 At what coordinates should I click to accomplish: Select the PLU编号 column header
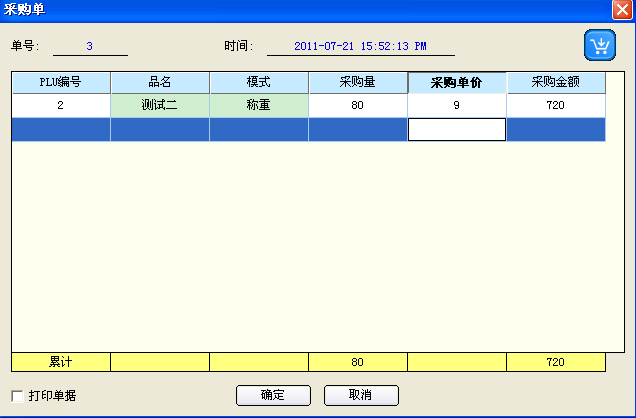point(61,82)
